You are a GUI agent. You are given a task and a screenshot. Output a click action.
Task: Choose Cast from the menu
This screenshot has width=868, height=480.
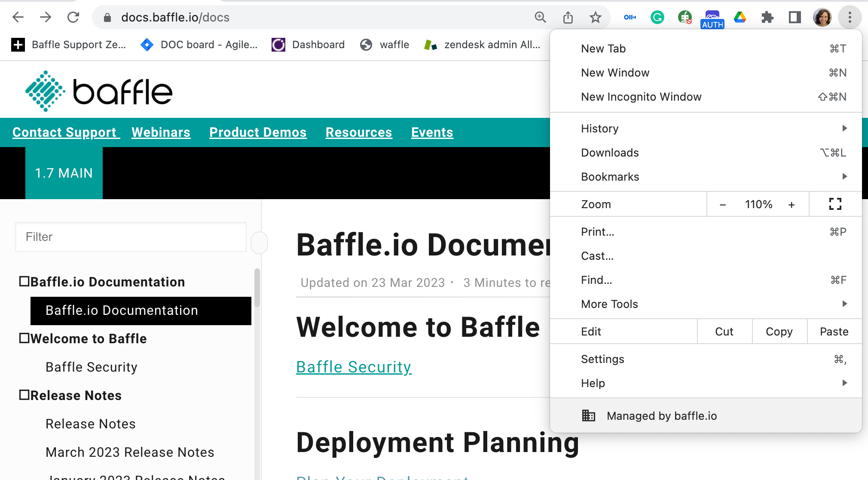(706, 256)
